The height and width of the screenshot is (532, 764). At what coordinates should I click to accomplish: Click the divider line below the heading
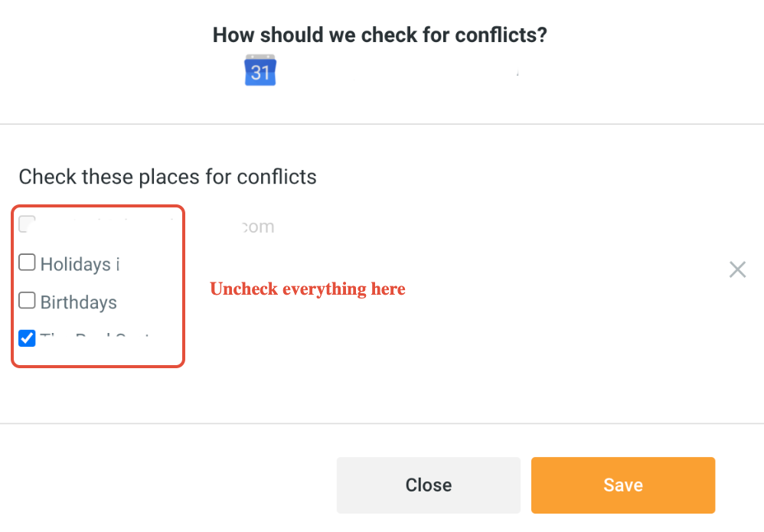click(382, 124)
